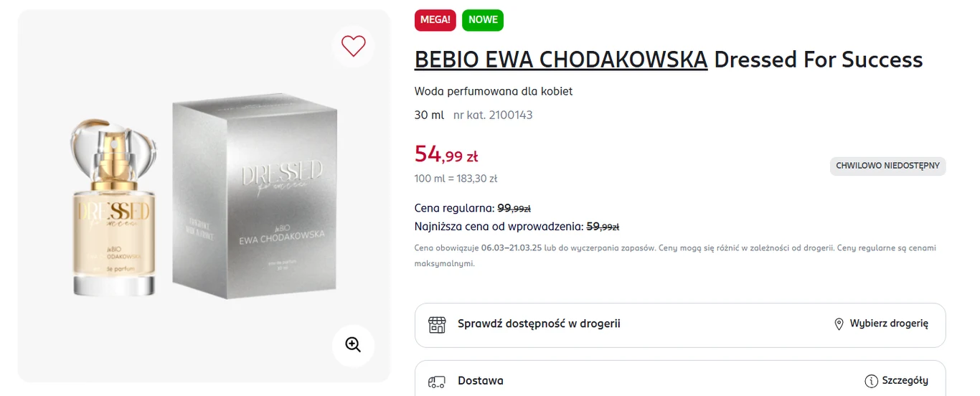Click the CHWILOWO NIEDOSTĘPNY status badge

pyautogui.click(x=888, y=166)
